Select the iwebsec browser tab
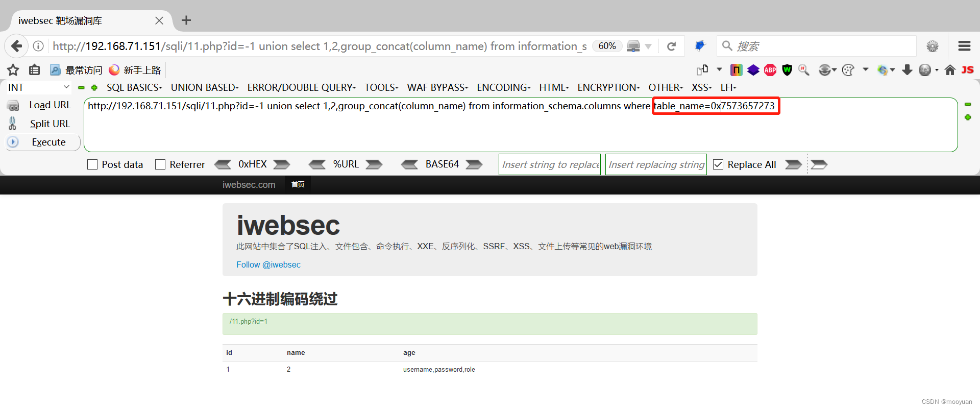Image resolution: width=980 pixels, height=410 pixels. point(92,20)
